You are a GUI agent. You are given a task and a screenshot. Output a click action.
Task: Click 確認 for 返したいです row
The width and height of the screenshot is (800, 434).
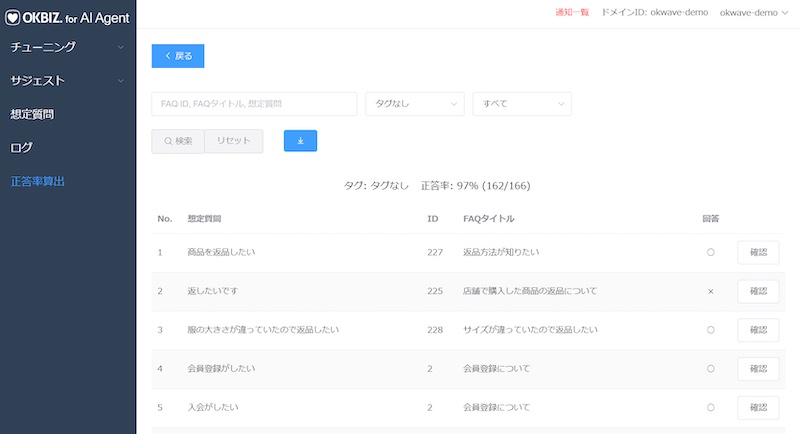point(758,291)
